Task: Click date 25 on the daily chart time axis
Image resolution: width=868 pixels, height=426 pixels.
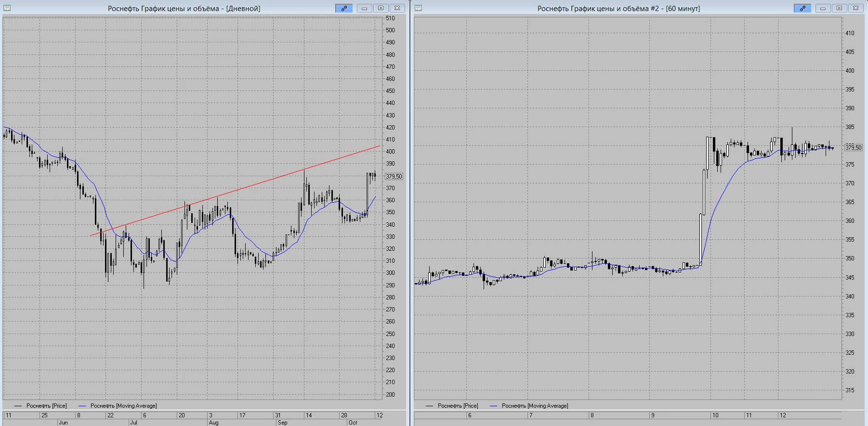Action: [44, 415]
